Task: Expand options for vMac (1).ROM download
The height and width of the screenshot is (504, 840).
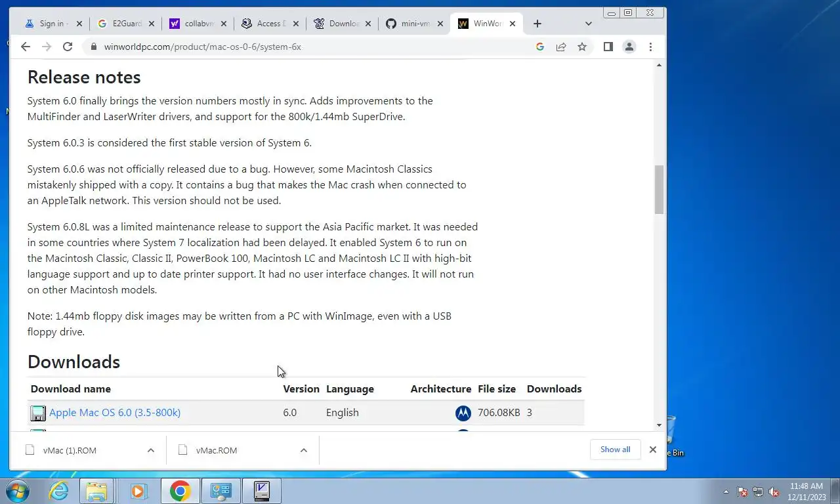Action: 151,450
